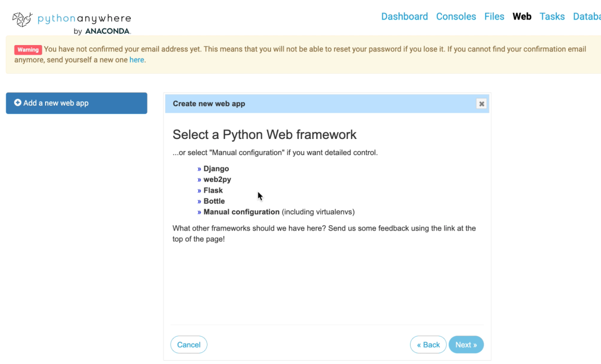Screen dimensions: 601x364
Task: Open the Web tab
Action: pyautogui.click(x=521, y=16)
